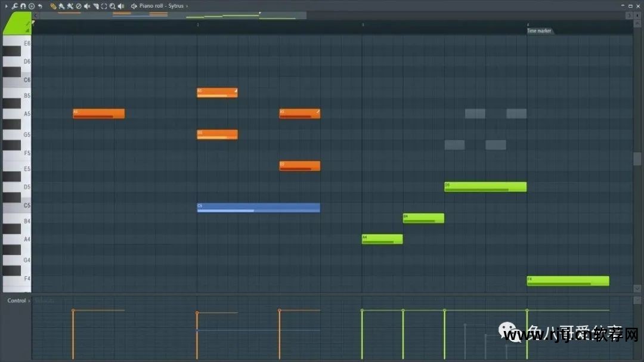Image resolution: width=644 pixels, height=362 pixels.
Task: Open the wrench Tools menu
Action: pos(14,6)
